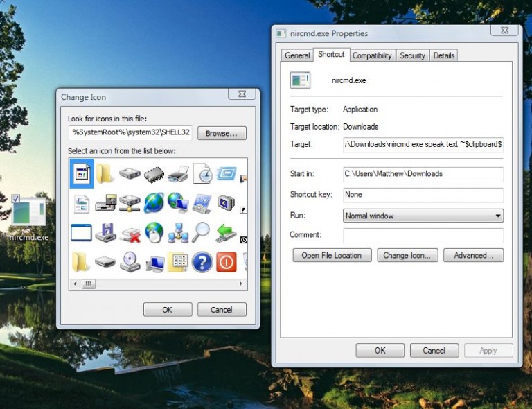Choose the blue Run window icon
The width and height of the screenshot is (532, 409).
[227, 173]
